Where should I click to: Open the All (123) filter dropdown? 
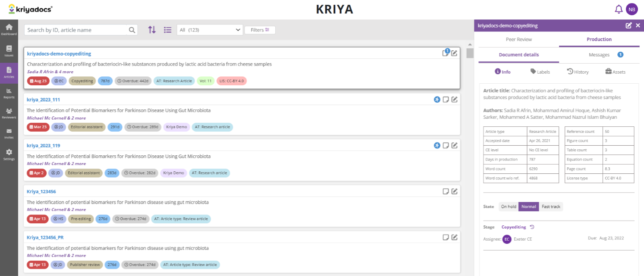click(210, 30)
